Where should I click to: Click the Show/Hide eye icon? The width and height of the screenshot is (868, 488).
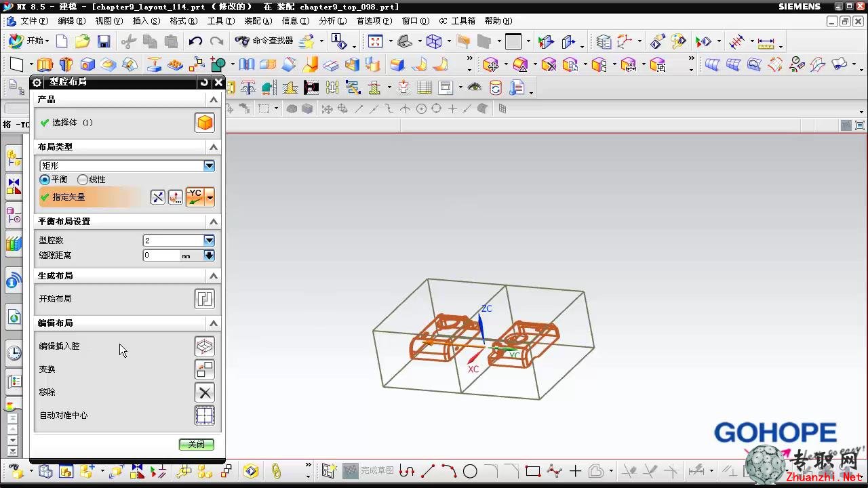pyautogui.click(x=475, y=87)
